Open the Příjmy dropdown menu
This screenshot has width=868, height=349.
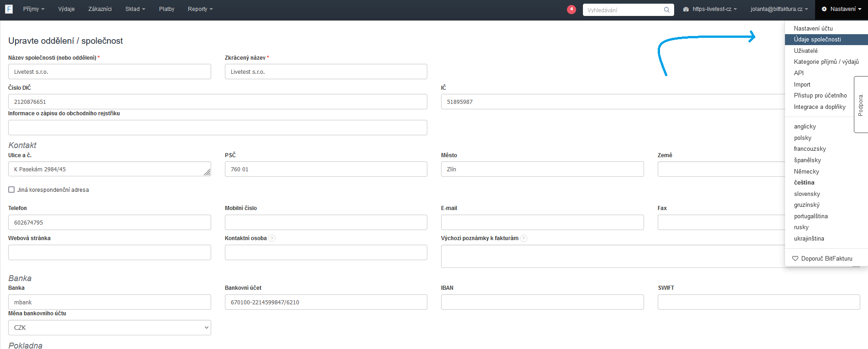(34, 9)
